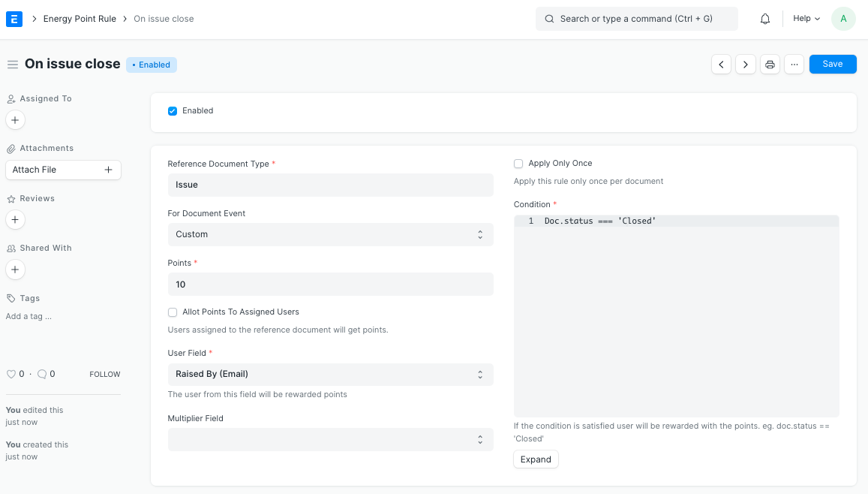Navigate to Energy Point Rule breadcrumb
This screenshot has height=494, width=868.
(x=80, y=19)
